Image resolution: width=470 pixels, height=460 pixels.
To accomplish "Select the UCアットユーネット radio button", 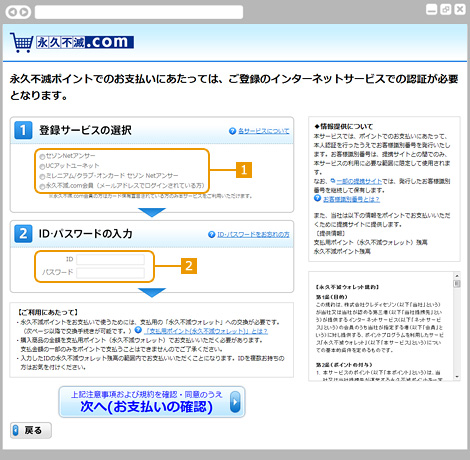I will pyautogui.click(x=42, y=166).
